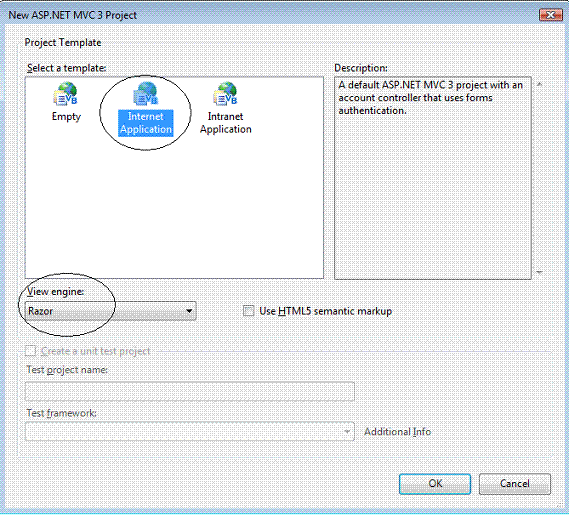Click the description scrollbar down arrow
The image size is (569, 516).
coord(540,272)
